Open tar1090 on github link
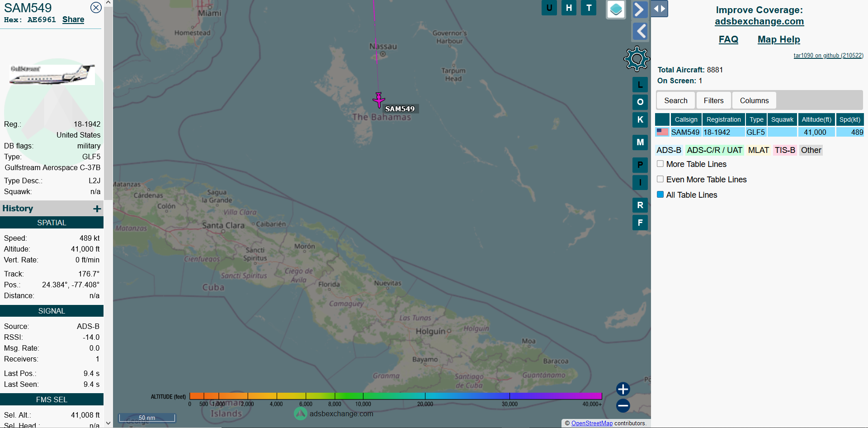The image size is (868, 428). [x=829, y=56]
